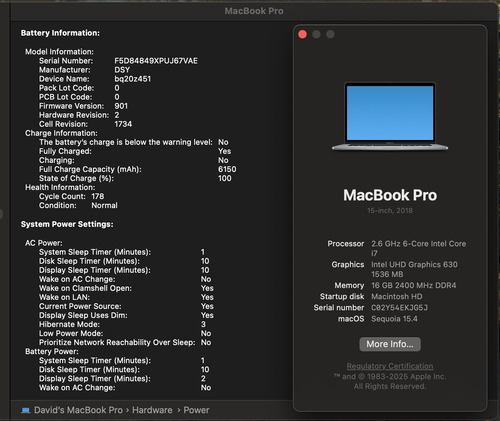Select David's MacBook Pro in path bar

[x=78, y=410]
